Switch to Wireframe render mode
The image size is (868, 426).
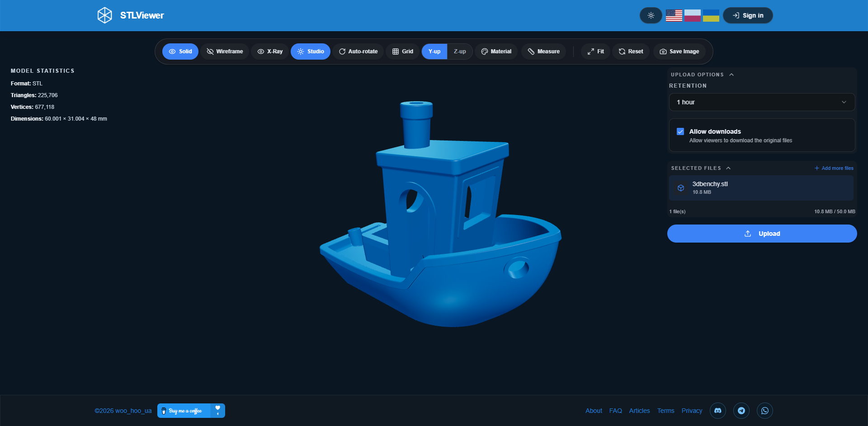(225, 51)
